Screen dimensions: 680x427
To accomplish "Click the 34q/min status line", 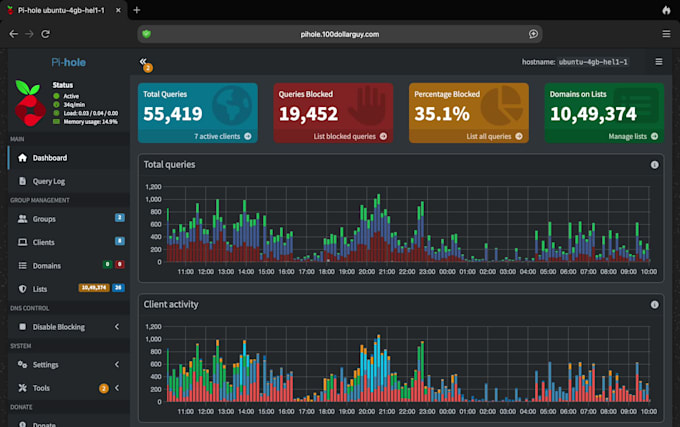I will pyautogui.click(x=74, y=104).
